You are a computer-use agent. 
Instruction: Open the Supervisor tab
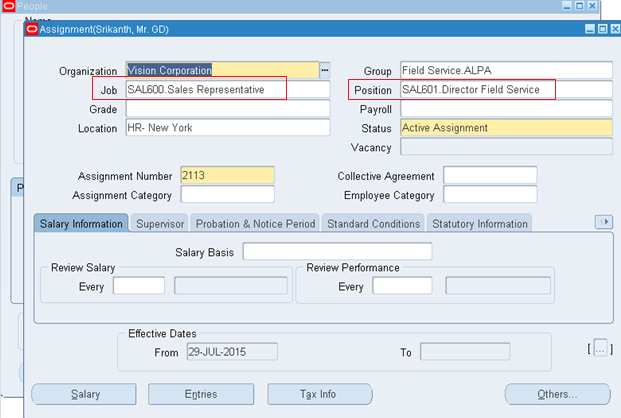[160, 224]
